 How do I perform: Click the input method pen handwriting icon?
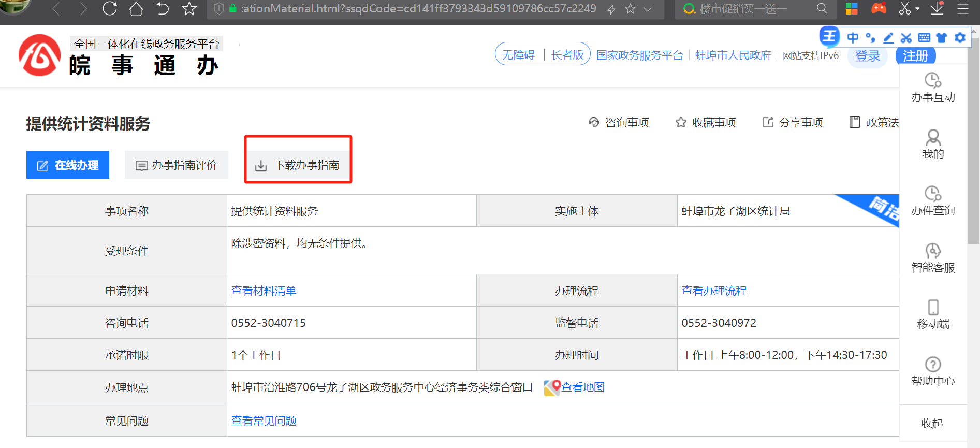click(x=888, y=38)
